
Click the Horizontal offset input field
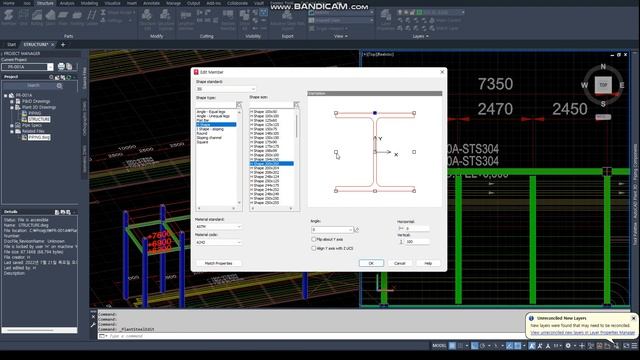coord(417,229)
